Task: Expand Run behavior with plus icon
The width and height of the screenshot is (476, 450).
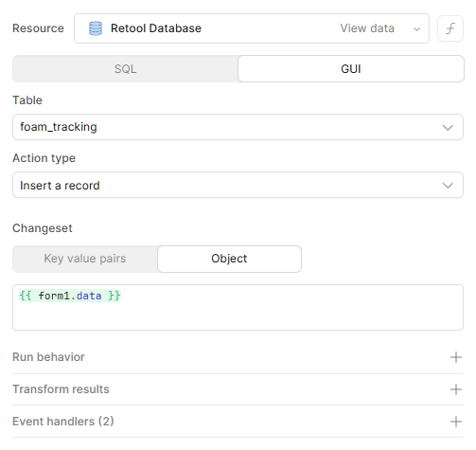Action: tap(456, 357)
